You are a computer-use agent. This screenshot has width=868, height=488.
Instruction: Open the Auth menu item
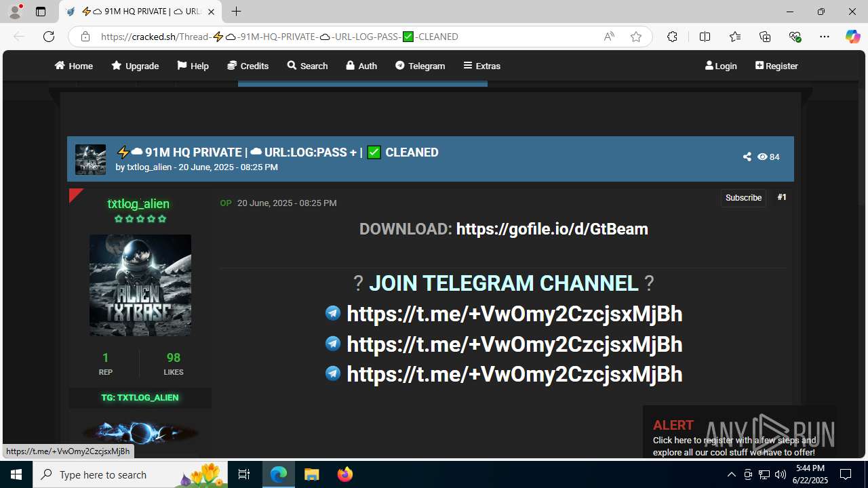pos(361,66)
